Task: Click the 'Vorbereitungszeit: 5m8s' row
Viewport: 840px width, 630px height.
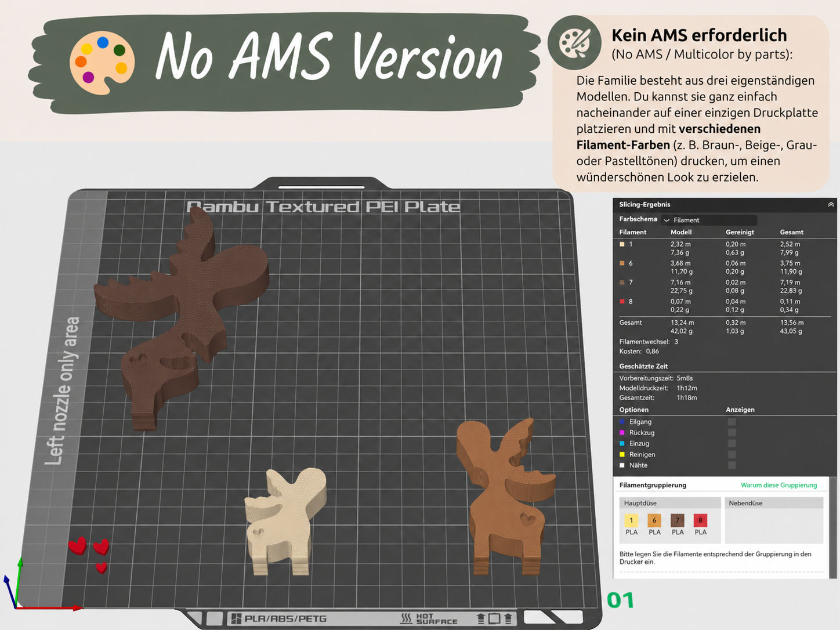Action: tap(656, 378)
